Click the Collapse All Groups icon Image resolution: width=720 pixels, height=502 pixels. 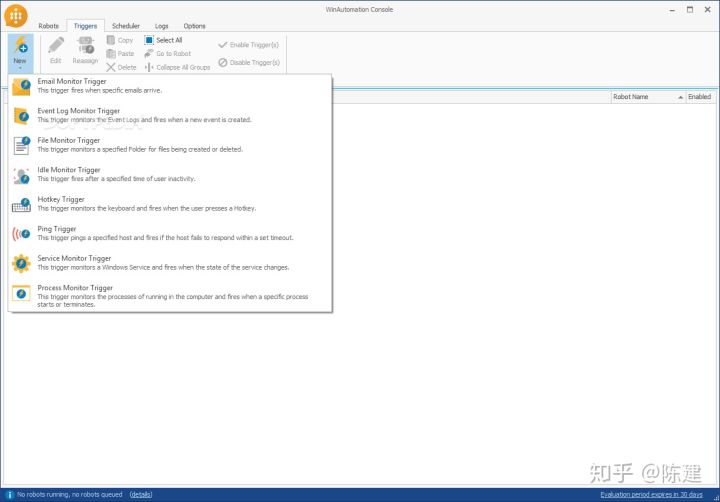tap(149, 67)
